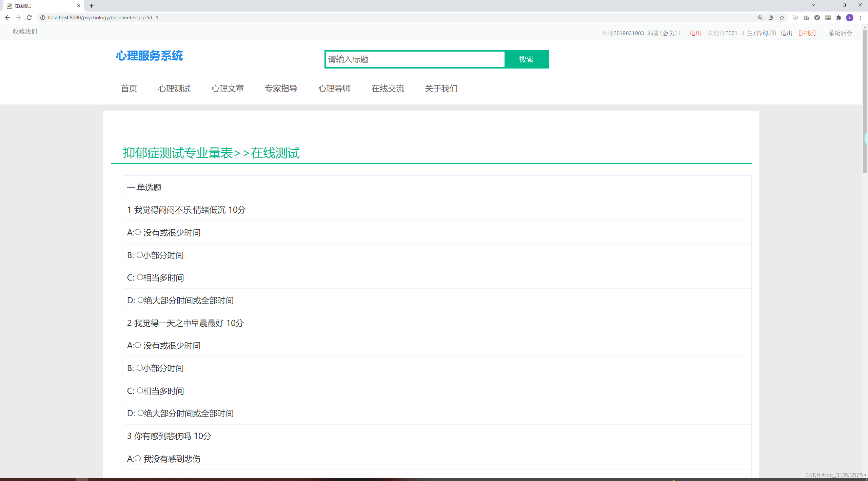Click the chevron next to window controls

click(813, 5)
